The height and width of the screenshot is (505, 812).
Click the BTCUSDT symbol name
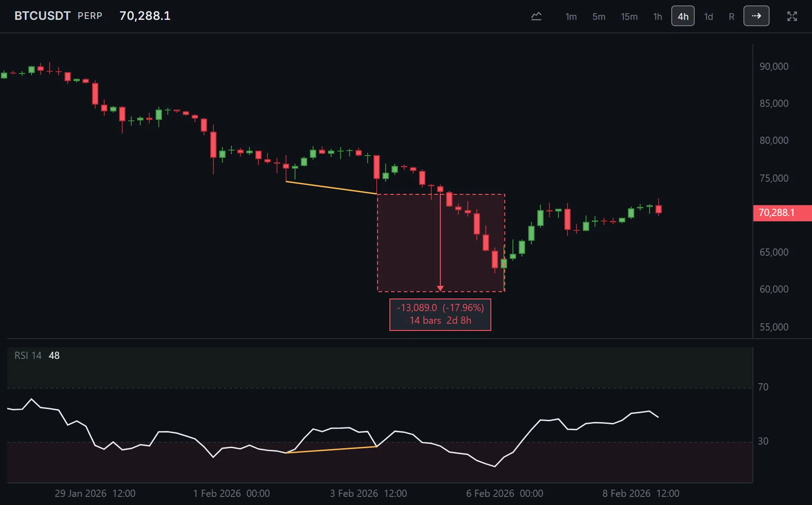[x=42, y=16]
